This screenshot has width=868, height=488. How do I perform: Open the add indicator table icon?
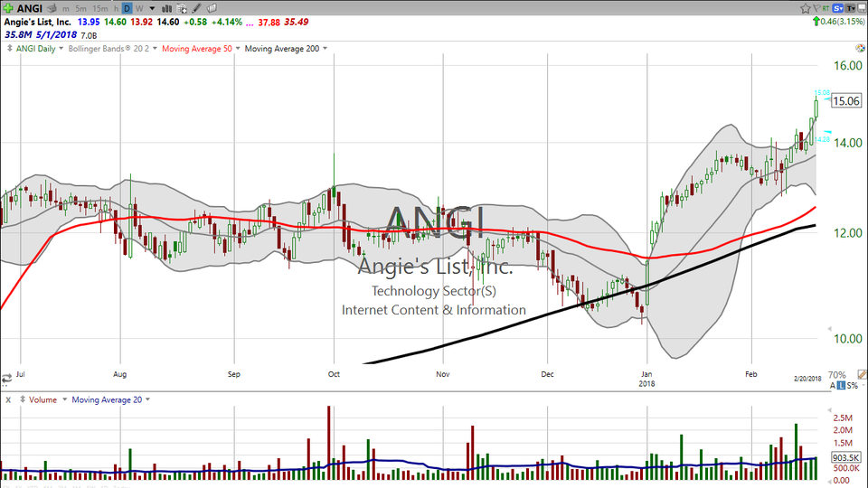pos(182,9)
